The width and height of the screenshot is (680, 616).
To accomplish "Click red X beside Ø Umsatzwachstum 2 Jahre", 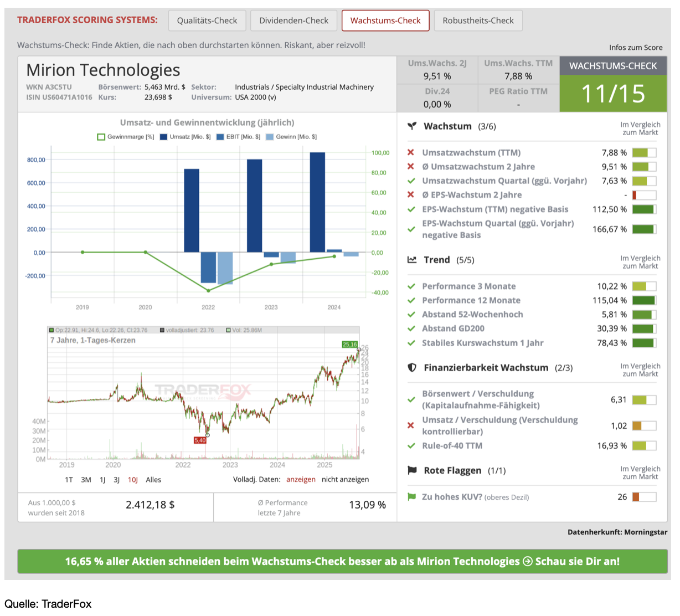I will (x=411, y=166).
